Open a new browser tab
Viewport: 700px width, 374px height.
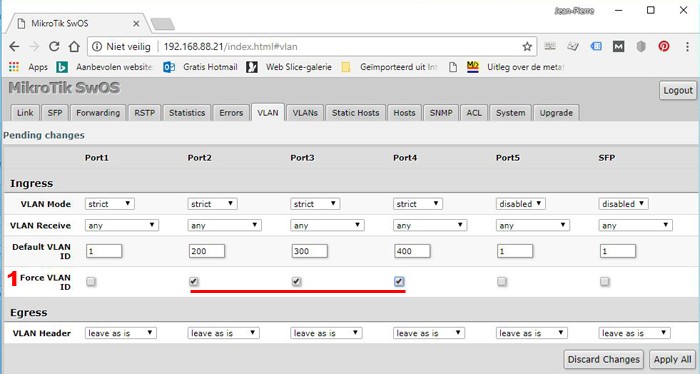[162, 24]
